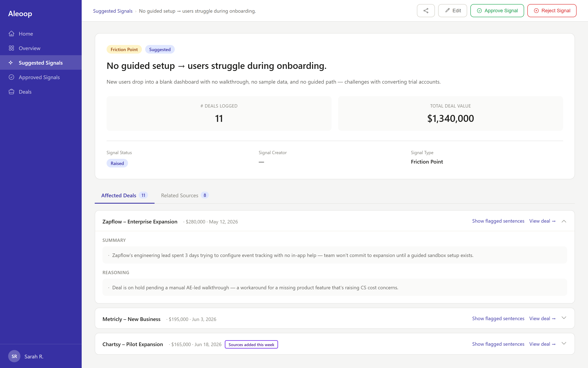Go to Overview page
Screen dimensions: 588x368
[41, 48]
